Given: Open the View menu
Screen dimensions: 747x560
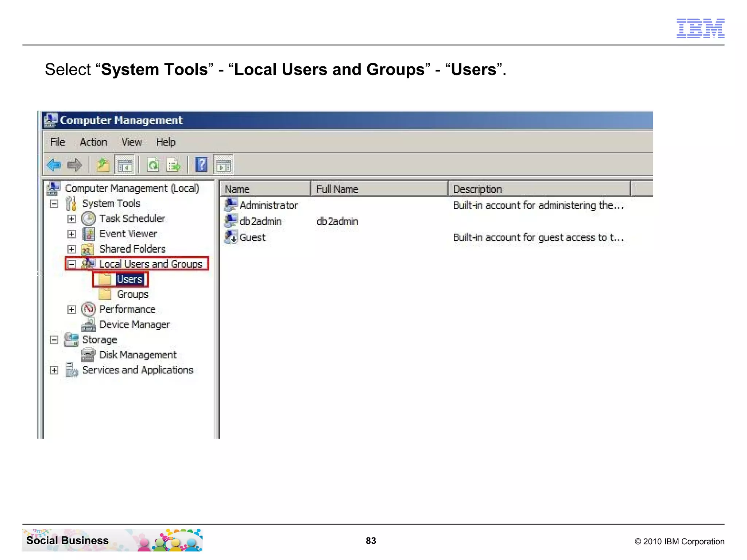Looking at the screenshot, I should 132,142.
